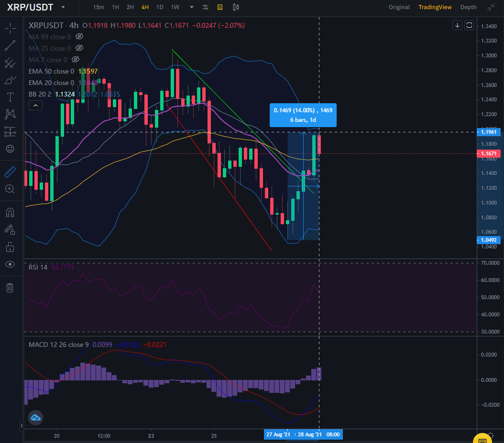The height and width of the screenshot is (443, 504).
Task: Click the 1.1961 price axis label
Action: (489, 132)
